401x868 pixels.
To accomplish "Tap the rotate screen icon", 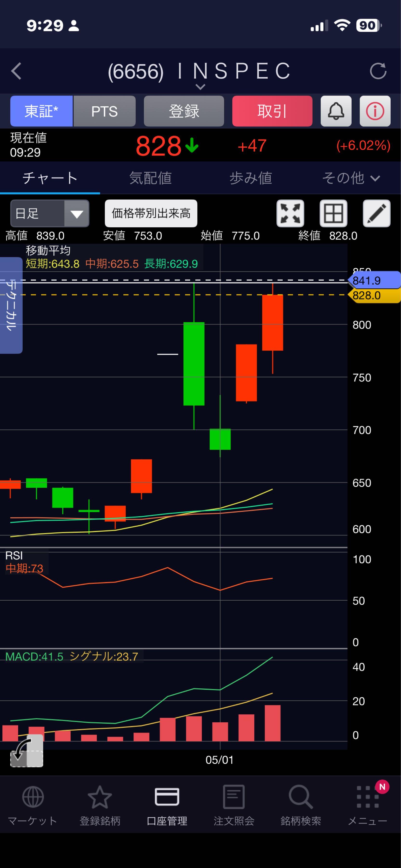I will point(27,750).
